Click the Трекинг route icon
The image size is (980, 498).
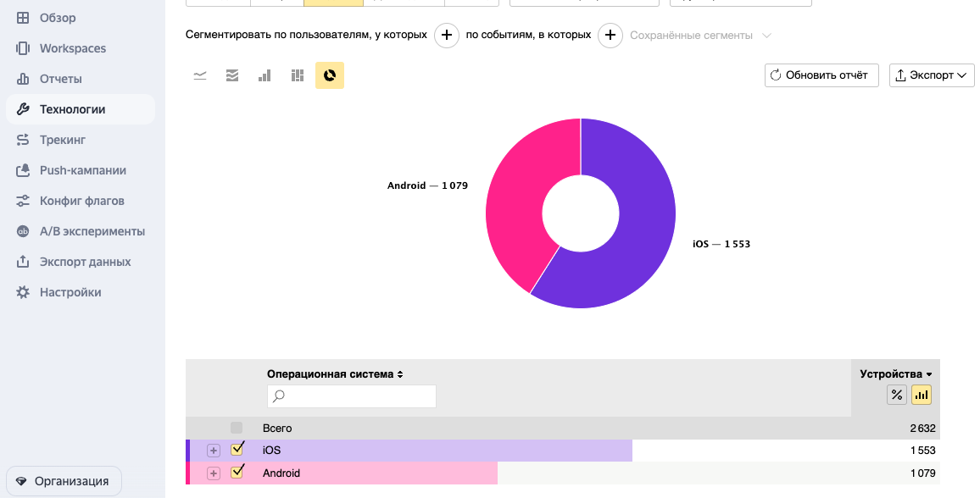click(x=23, y=140)
